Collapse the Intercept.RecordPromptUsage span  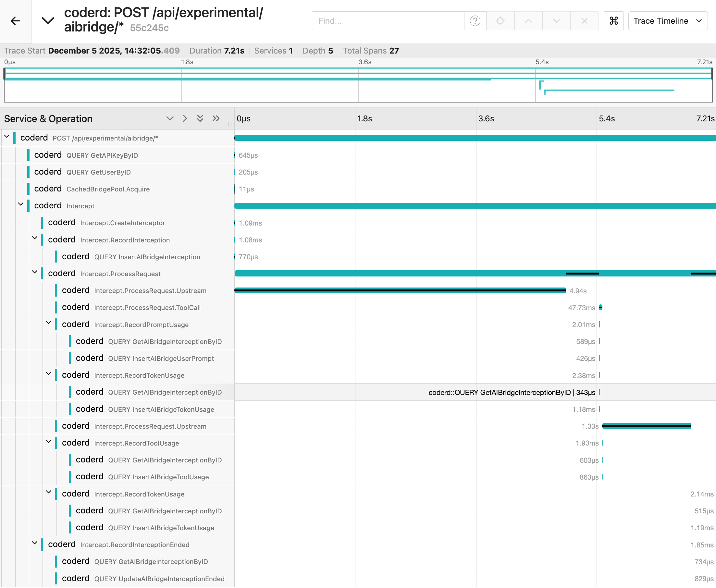[48, 323]
